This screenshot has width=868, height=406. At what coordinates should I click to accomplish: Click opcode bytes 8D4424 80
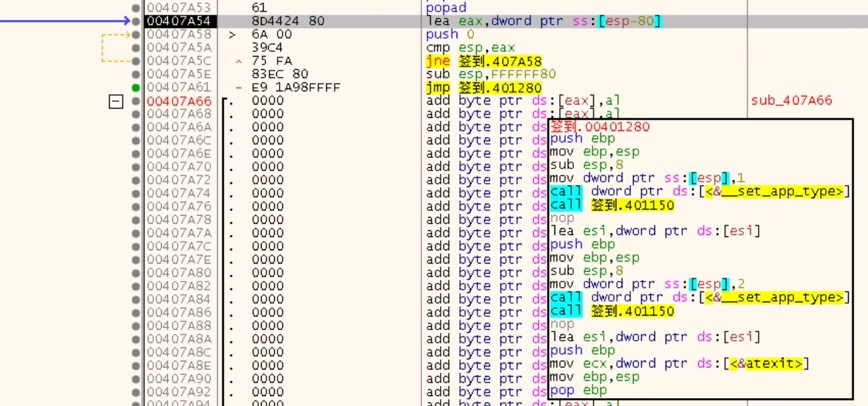point(288,21)
